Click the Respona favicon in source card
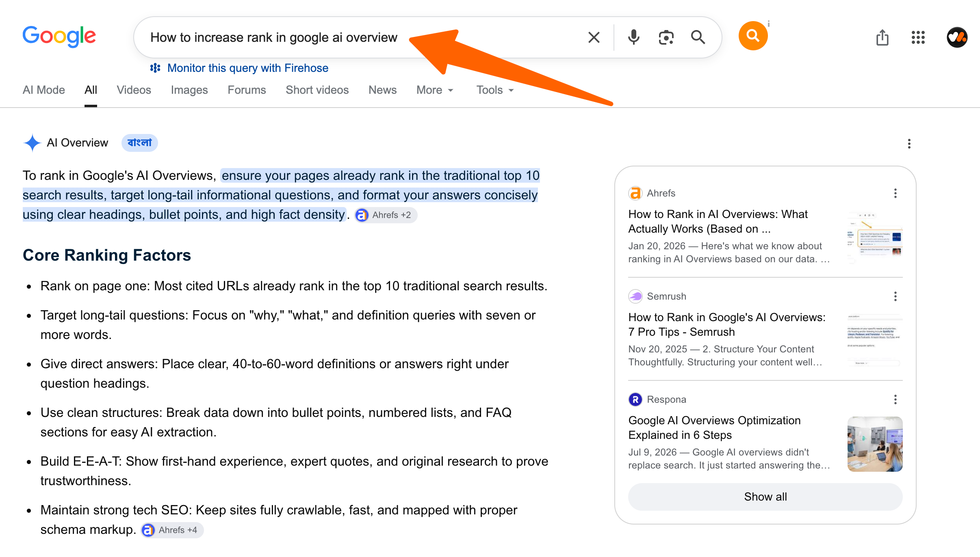This screenshot has height=557, width=980. pos(635,399)
